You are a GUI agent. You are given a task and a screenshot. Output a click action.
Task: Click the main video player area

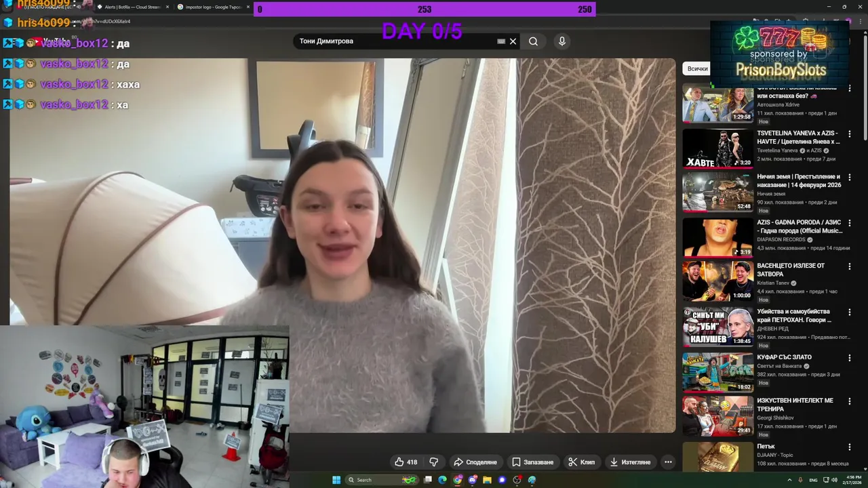[342, 245]
